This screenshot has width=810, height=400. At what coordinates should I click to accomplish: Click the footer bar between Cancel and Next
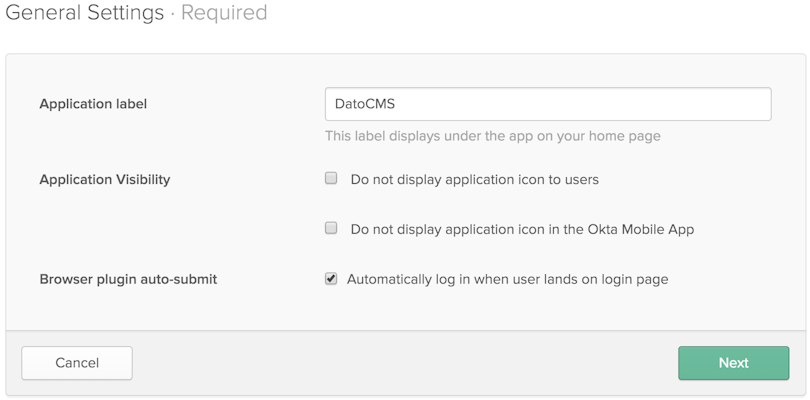[406, 363]
